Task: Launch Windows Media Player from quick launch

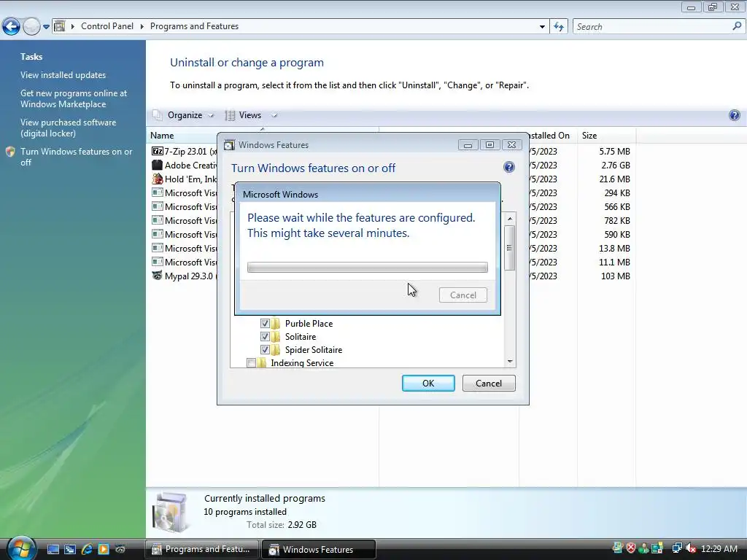Action: click(x=104, y=549)
